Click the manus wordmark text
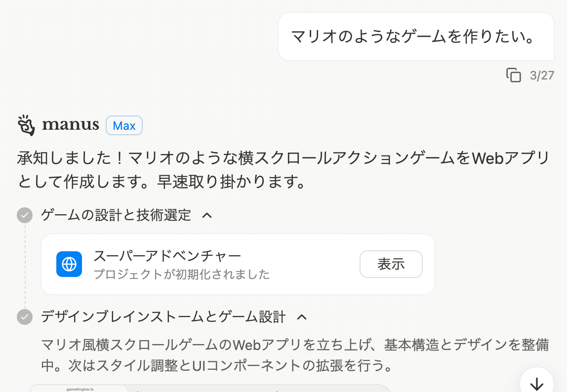Image resolution: width=567 pixels, height=392 pixels. click(71, 125)
